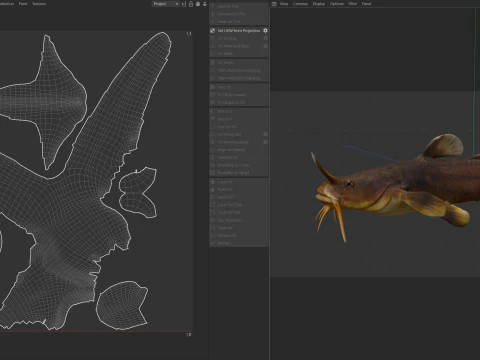Image resolution: width=480 pixels, height=360 pixels.
Task: Click the Store UV command
Action: point(239,228)
